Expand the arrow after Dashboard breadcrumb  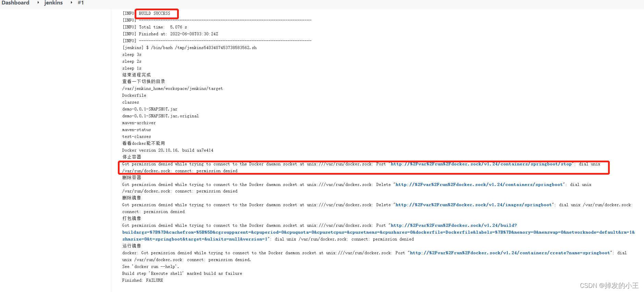tap(38, 3)
